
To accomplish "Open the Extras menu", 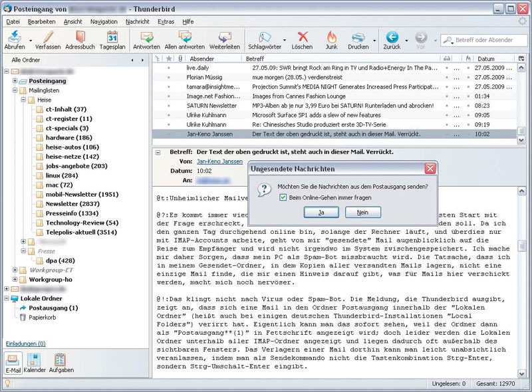I will (x=166, y=22).
